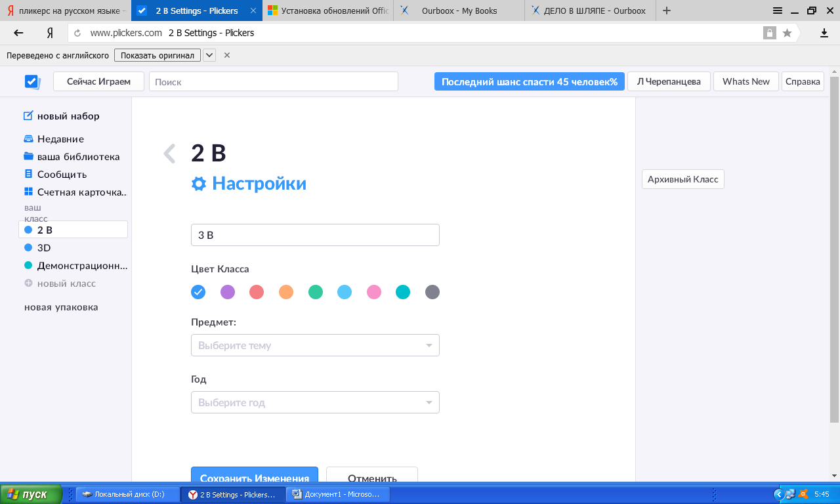
Task: Choose the teal class color
Action: click(403, 292)
